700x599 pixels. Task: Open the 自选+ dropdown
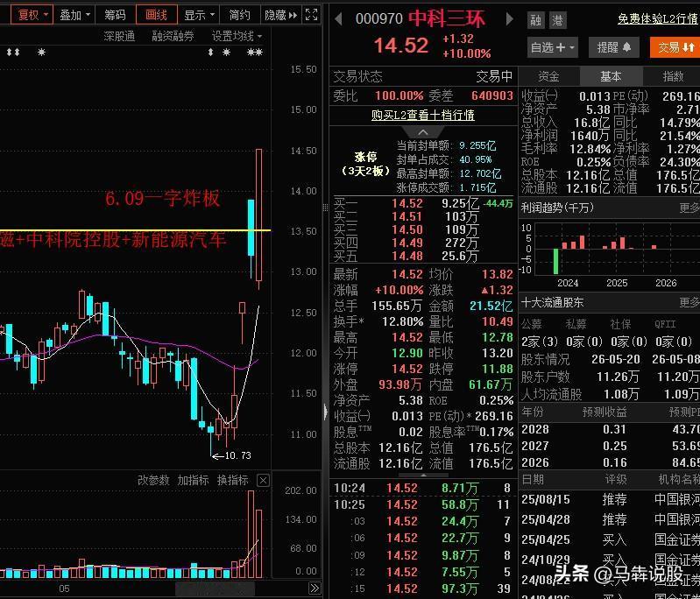tap(552, 47)
